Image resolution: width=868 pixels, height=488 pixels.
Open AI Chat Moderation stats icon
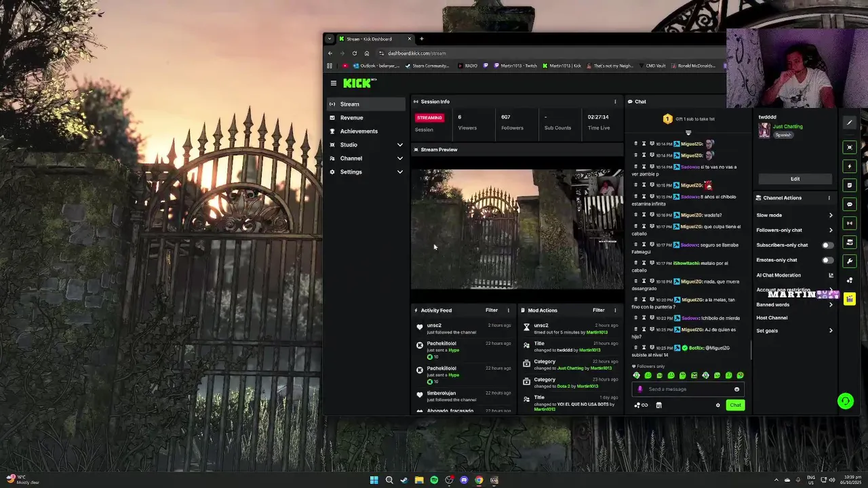coord(831,275)
